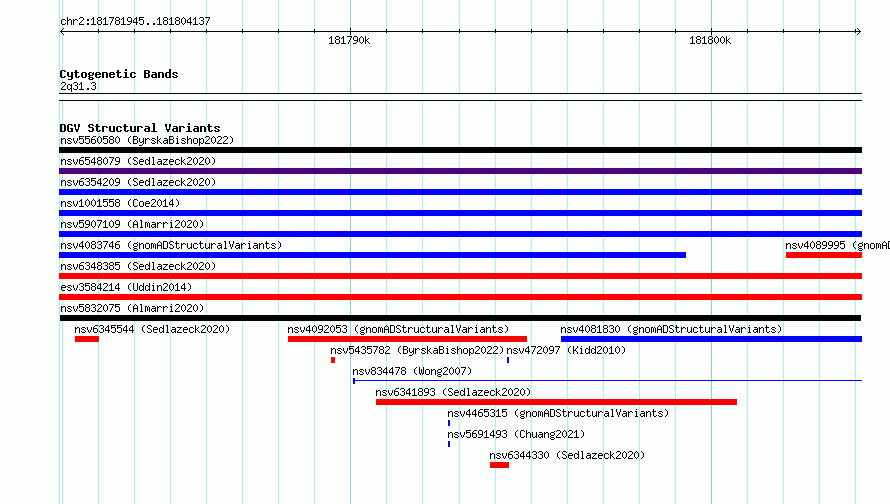Select the blue tick under nsv4465315
The image size is (890, 504).
(449, 423)
